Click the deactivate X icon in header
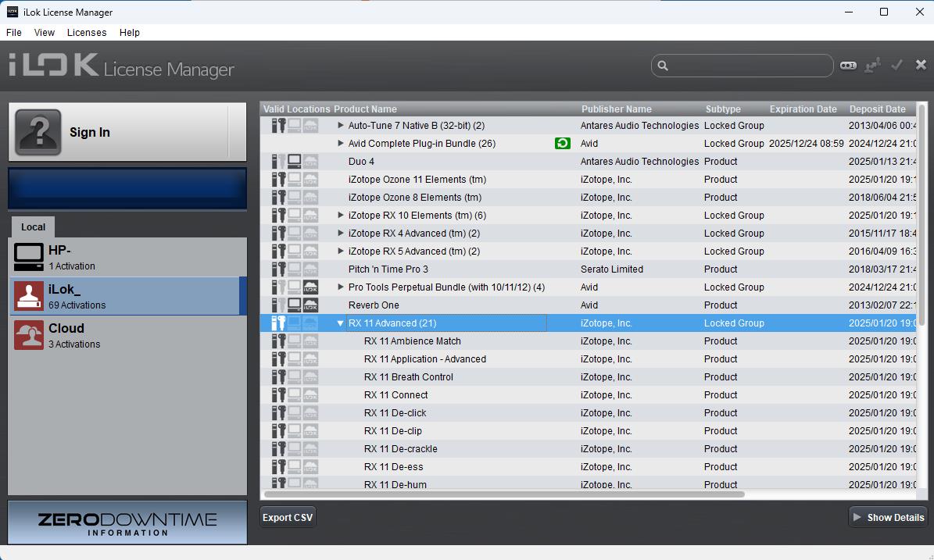Screen dimensions: 934x560 921,65
